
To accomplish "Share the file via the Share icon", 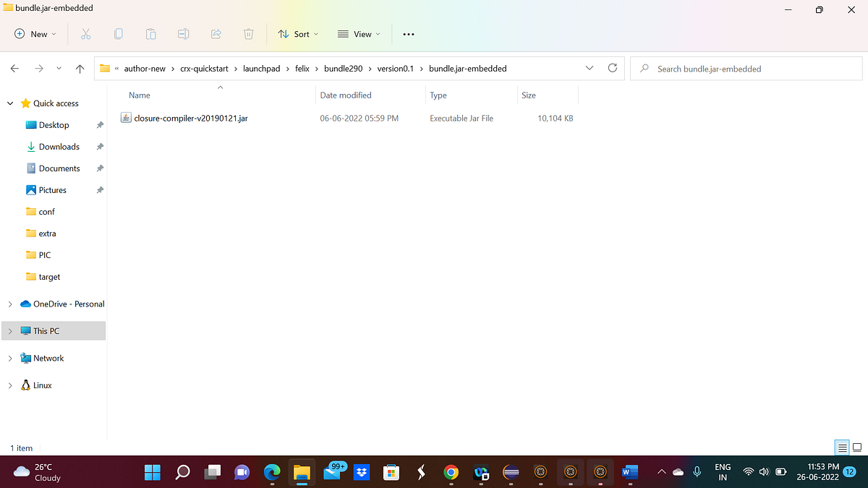I will [216, 34].
